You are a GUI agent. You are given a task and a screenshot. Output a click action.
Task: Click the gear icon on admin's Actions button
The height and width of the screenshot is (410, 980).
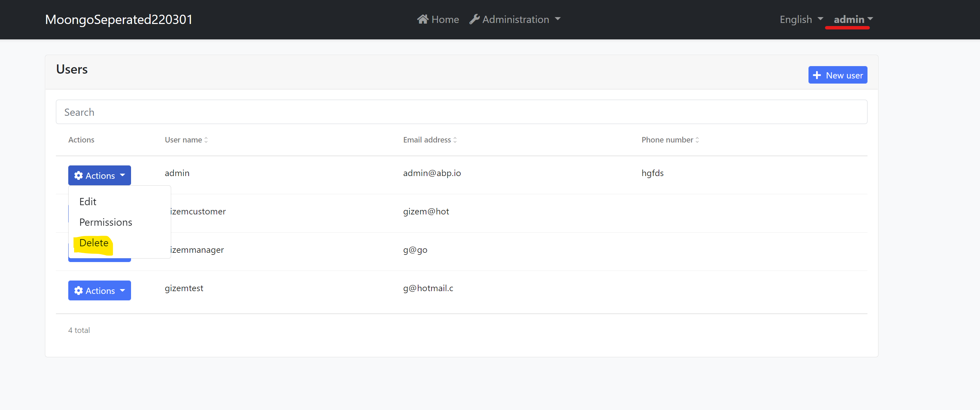coord(79,175)
